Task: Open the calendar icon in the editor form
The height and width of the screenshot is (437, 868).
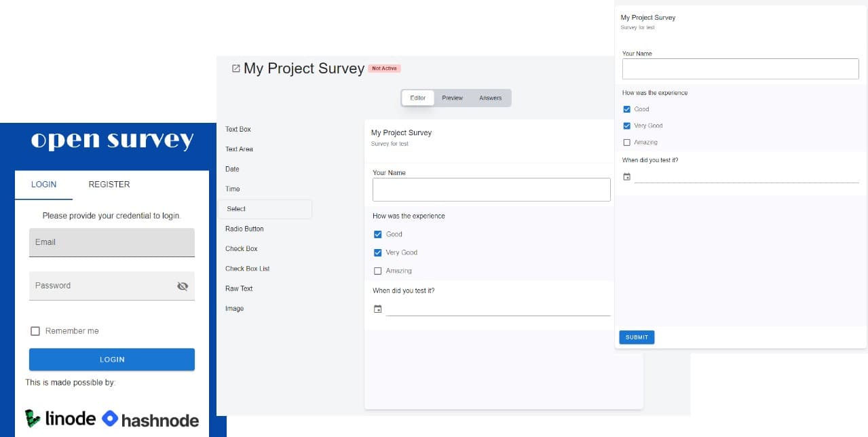Action: pos(378,309)
